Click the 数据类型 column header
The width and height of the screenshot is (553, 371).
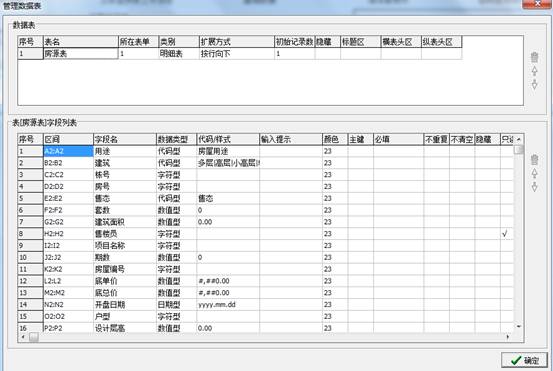(x=176, y=139)
